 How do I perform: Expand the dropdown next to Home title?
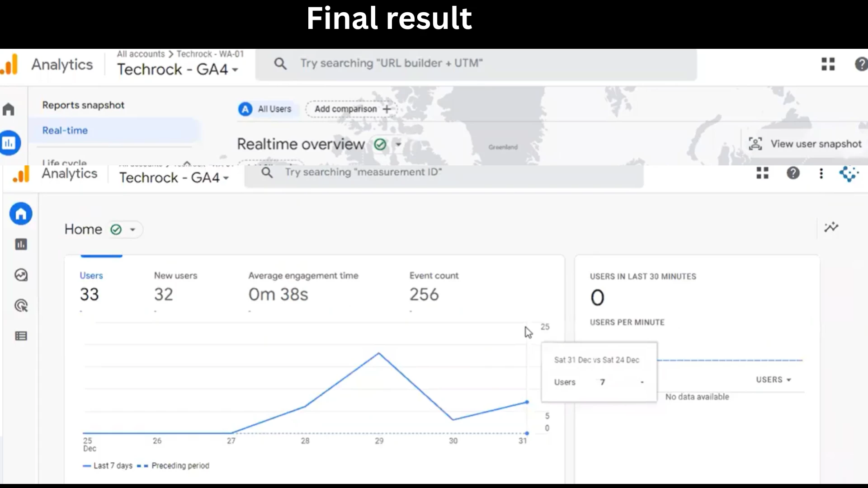click(x=132, y=230)
